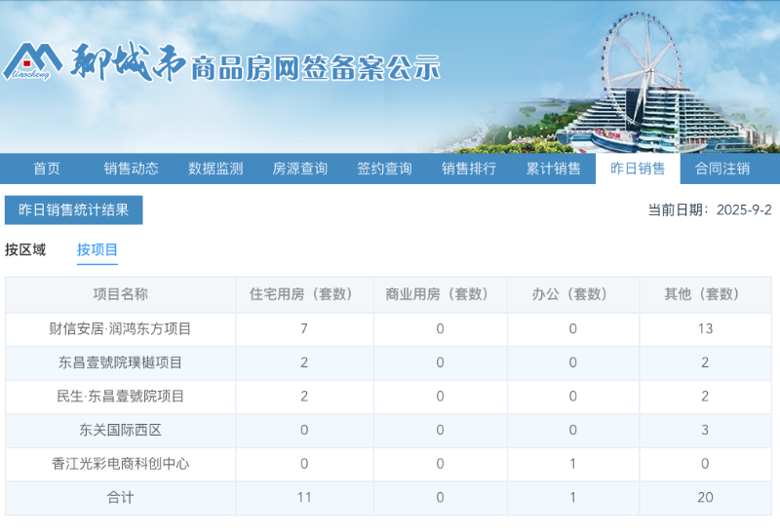This screenshot has width=780, height=532.
Task: Click the 昨日销售统计结果 button
Action: 74,209
